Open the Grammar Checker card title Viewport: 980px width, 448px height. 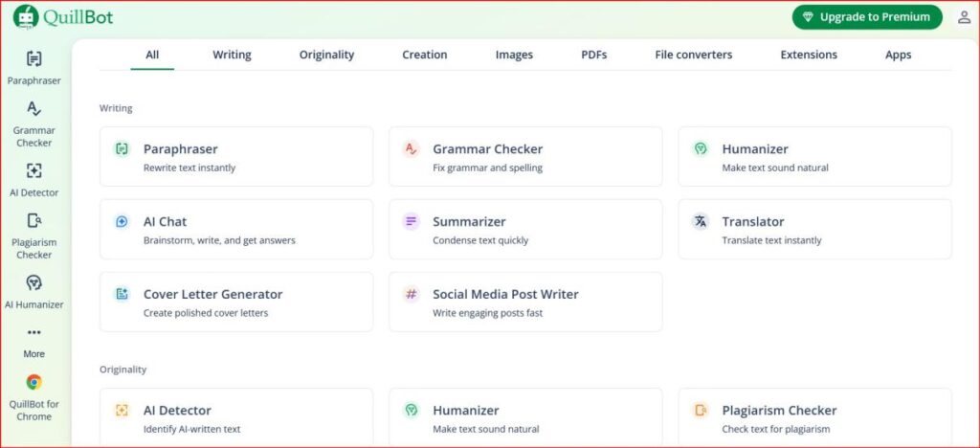tap(487, 148)
